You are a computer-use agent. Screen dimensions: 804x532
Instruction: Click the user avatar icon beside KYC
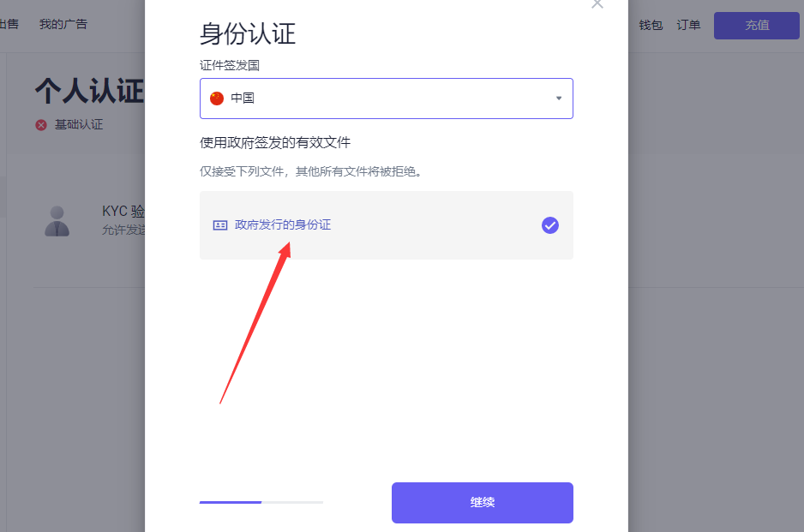[57, 221]
